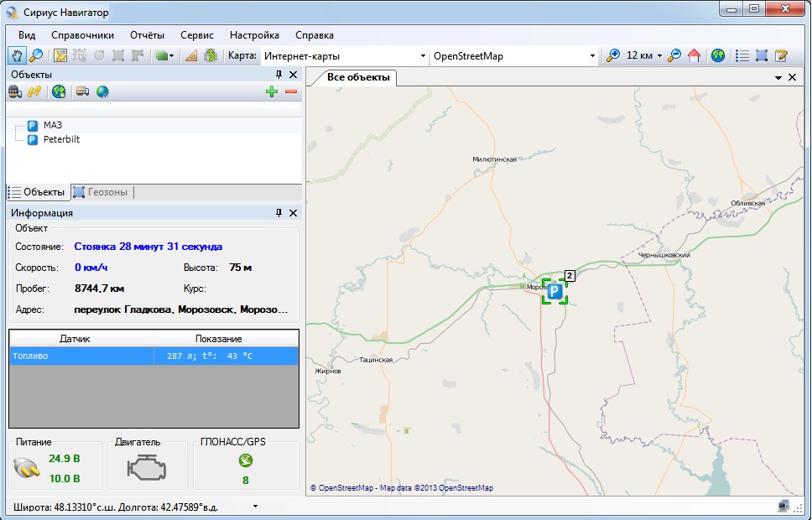
Task: Click the ruler measurement tool icon
Action: point(190,56)
